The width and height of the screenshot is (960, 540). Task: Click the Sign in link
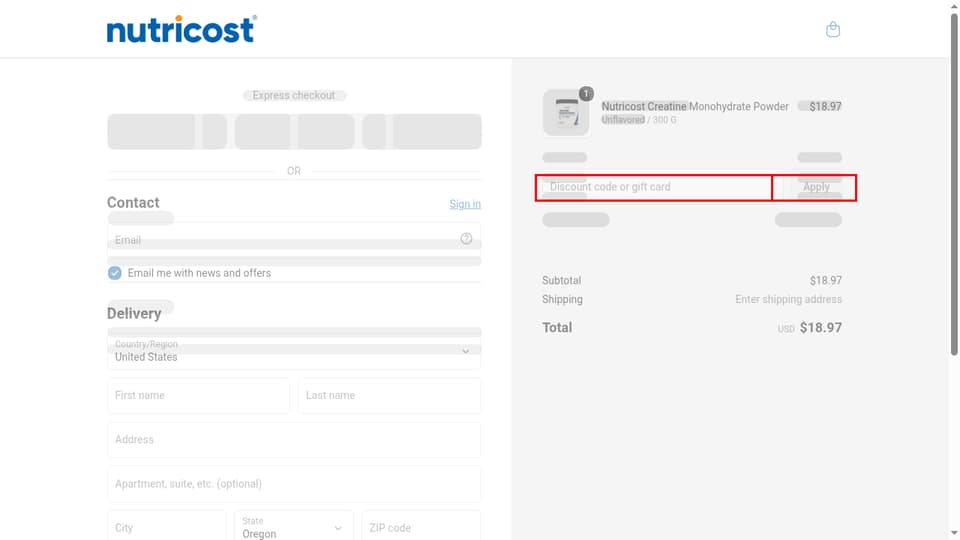[x=465, y=204]
